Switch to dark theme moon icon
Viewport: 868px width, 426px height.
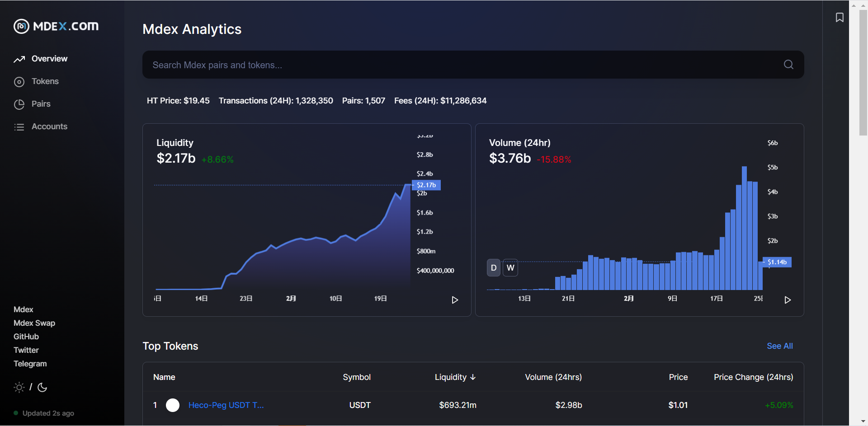(x=42, y=387)
